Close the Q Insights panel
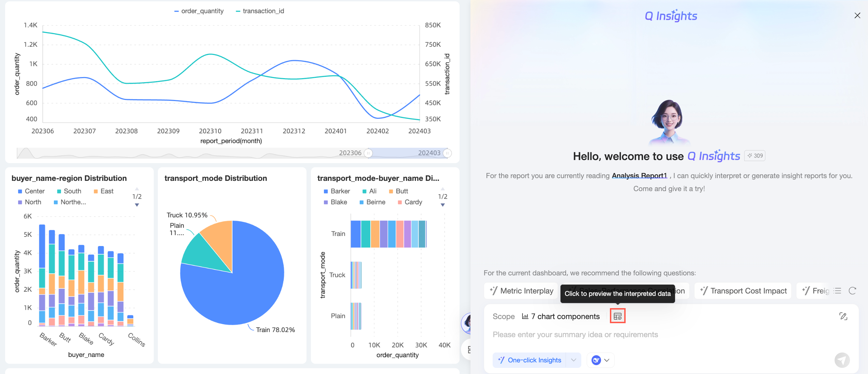Viewport: 868px width, 374px height. pos(857,15)
